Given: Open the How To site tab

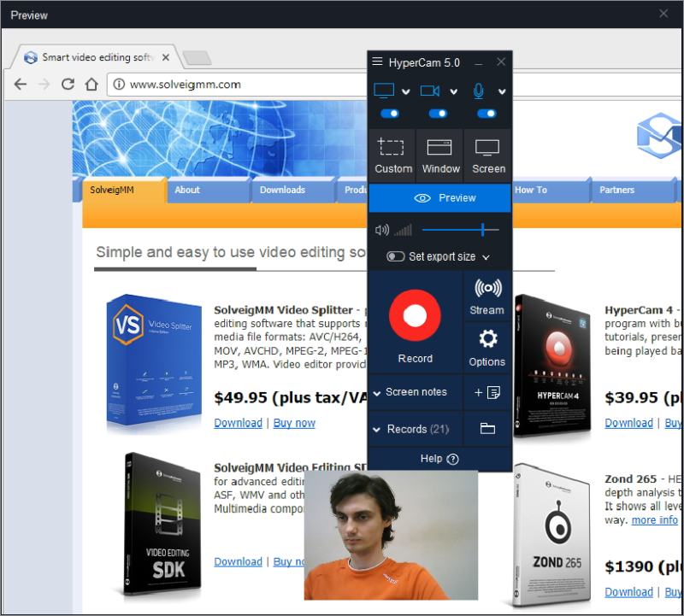Looking at the screenshot, I should [551, 190].
